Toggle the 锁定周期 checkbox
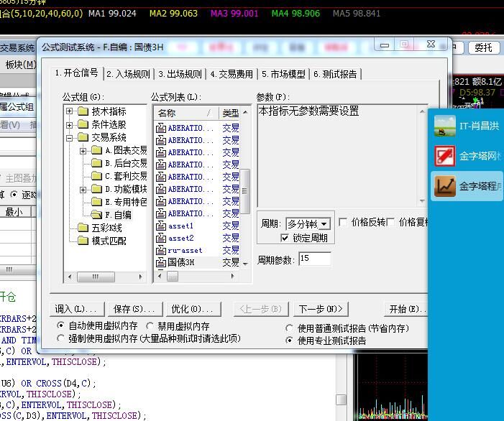Image resolution: width=504 pixels, height=421 pixels. tap(285, 239)
